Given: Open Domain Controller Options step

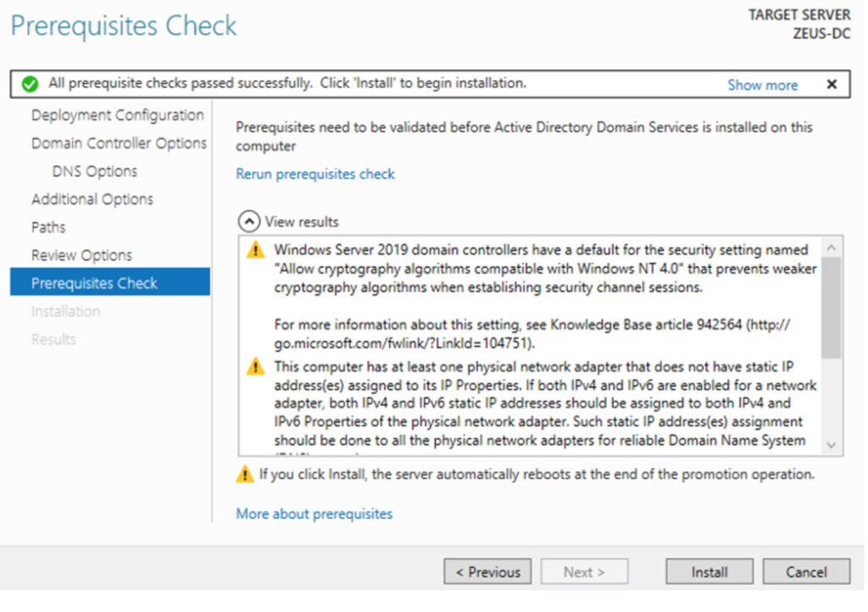Looking at the screenshot, I should 119,143.
